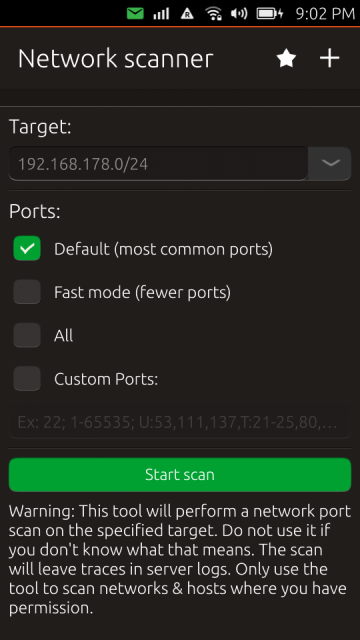The width and height of the screenshot is (360, 640).
Task: Enable Fast mode fewer ports
Action: [x=27, y=292]
